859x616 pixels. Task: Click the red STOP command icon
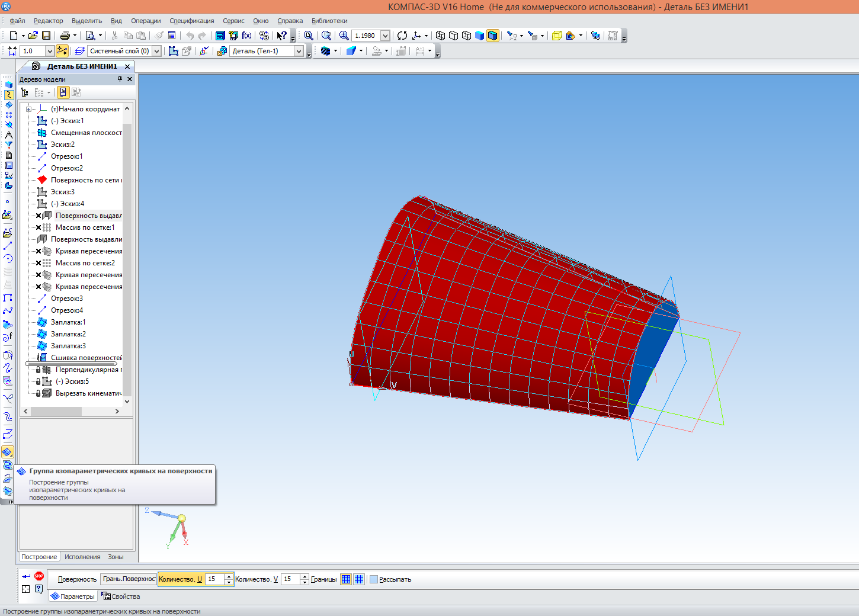point(39,576)
